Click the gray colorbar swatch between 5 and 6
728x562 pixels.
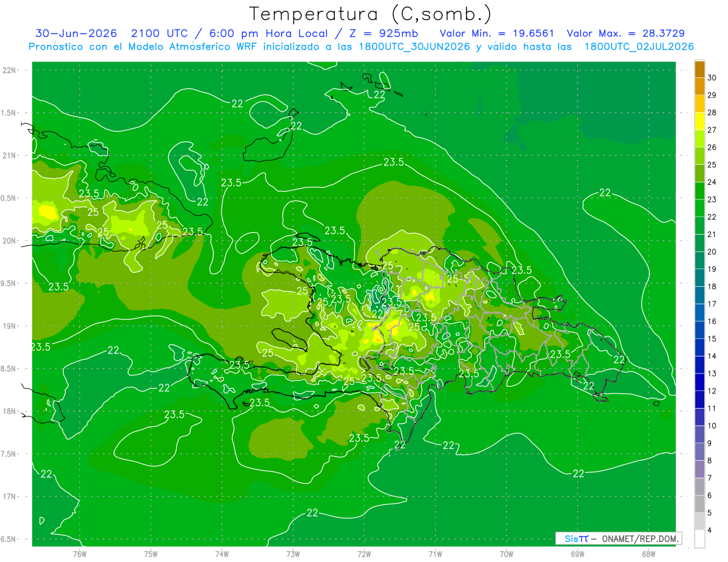click(x=699, y=504)
